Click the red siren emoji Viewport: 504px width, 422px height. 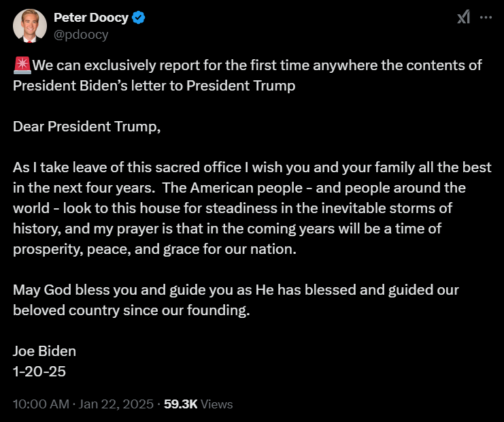(x=22, y=65)
